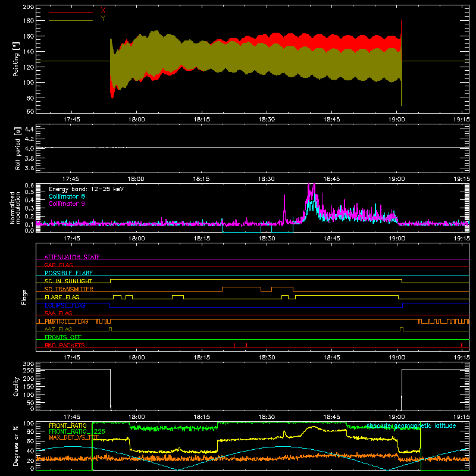This screenshot has height=476, width=476.
Task: Select the green FRONT_RATIO_1225 legend text
Action: [77, 431]
